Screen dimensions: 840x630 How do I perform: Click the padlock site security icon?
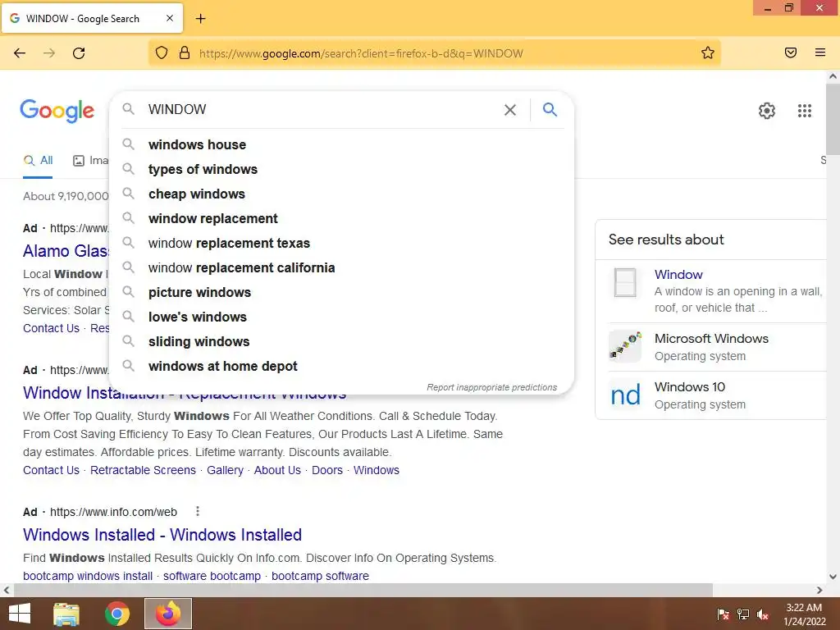(x=185, y=53)
